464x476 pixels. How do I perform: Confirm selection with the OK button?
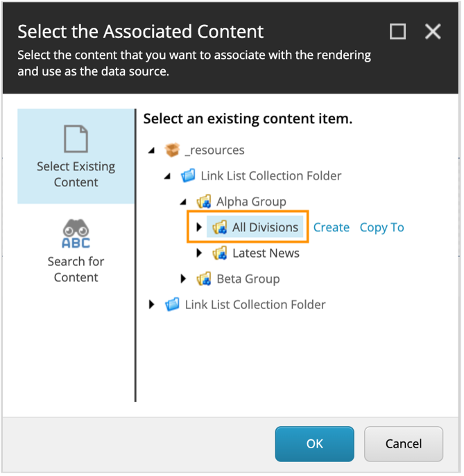(314, 444)
